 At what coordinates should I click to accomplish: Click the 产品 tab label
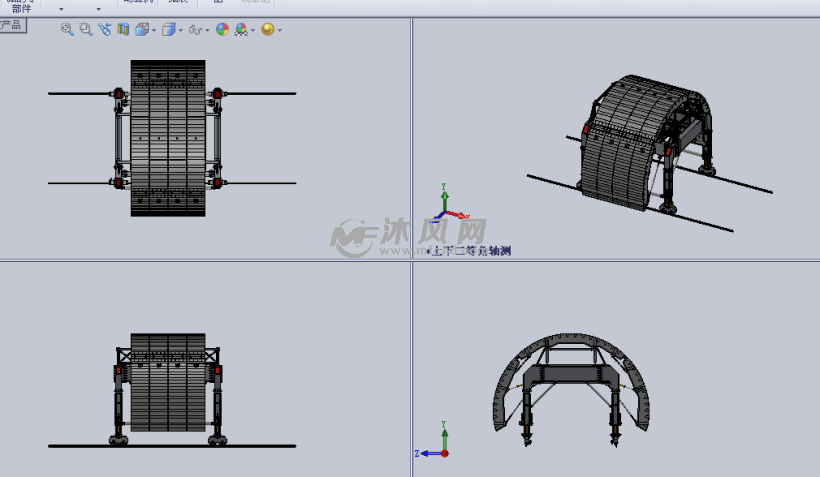(12, 25)
